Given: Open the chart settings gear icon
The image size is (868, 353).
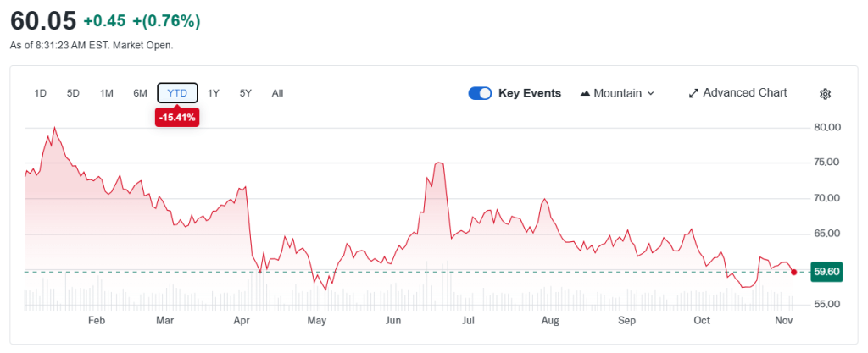Looking at the screenshot, I should point(825,94).
